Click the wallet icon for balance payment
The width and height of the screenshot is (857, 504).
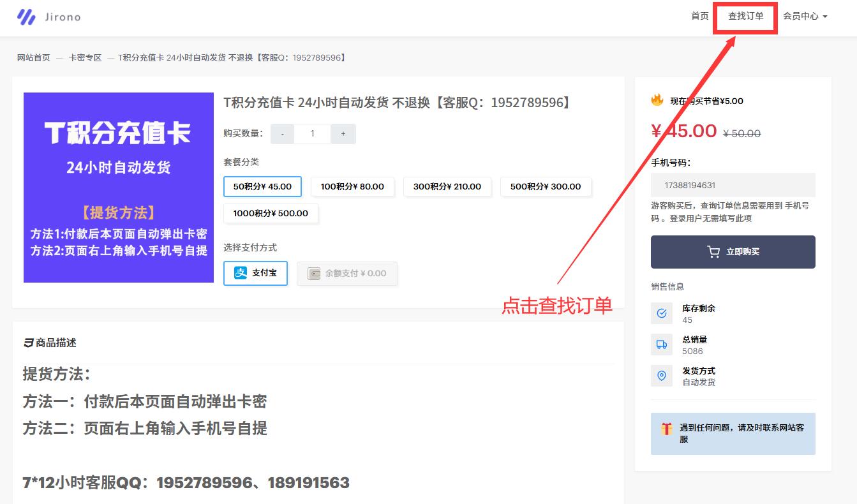[x=314, y=274]
